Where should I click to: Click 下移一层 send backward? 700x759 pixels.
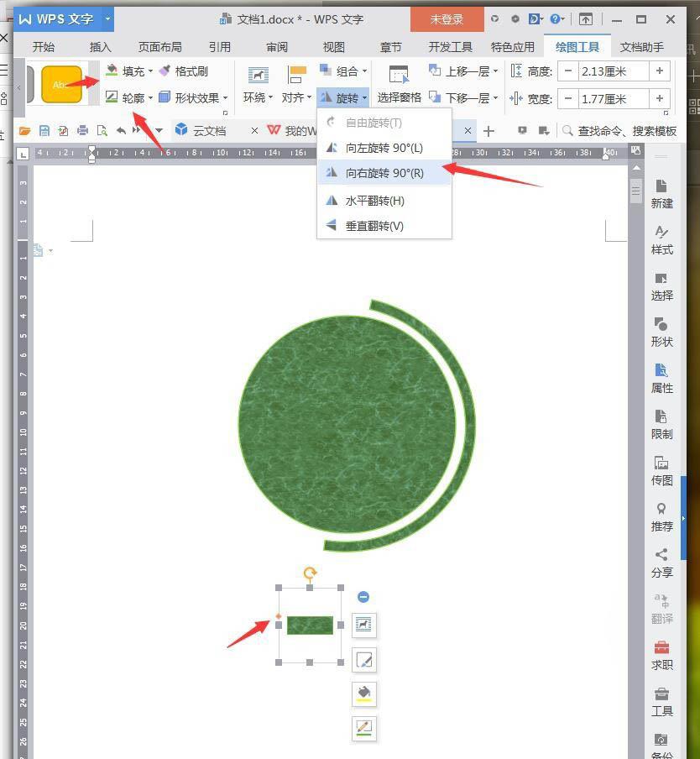[463, 97]
